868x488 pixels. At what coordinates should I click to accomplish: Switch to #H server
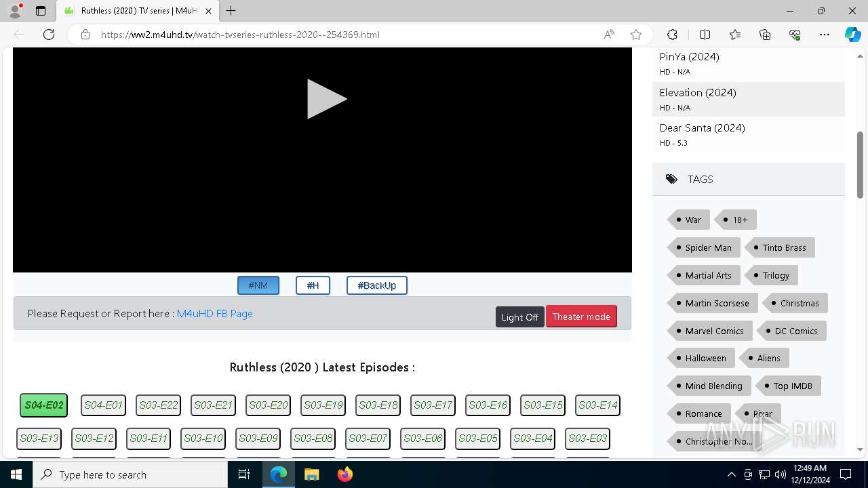point(313,285)
